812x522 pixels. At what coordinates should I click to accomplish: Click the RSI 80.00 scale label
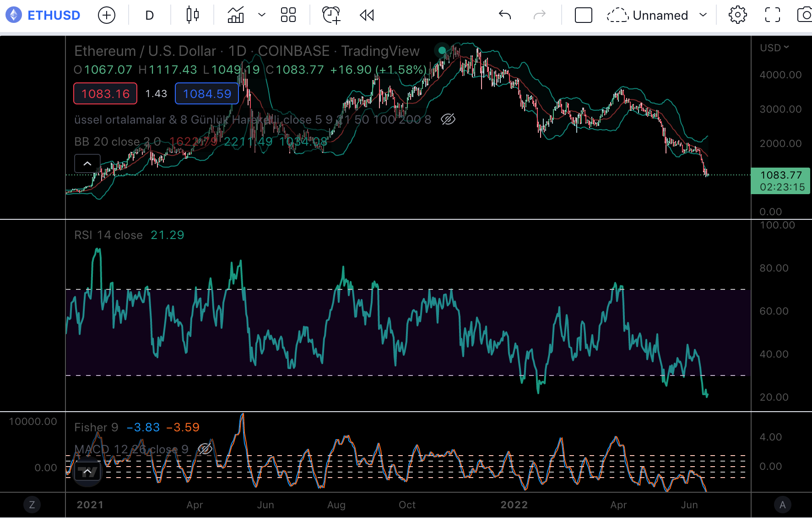coord(774,268)
